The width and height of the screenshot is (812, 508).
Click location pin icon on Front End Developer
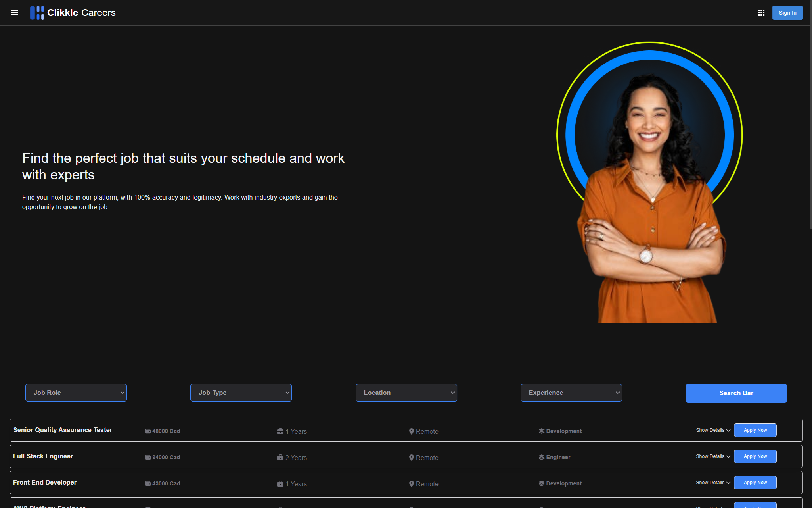tap(412, 484)
